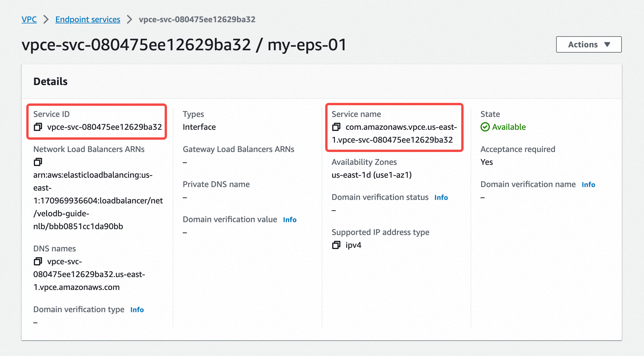Copy the DNS name

[38, 262]
